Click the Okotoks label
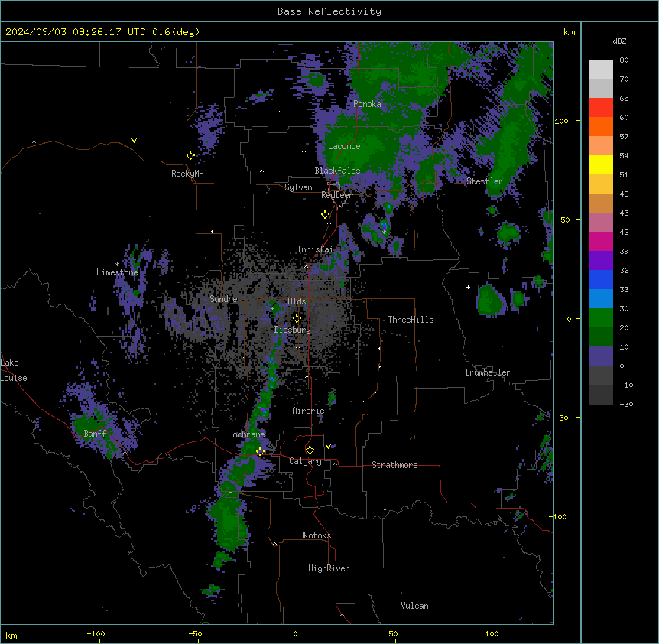 [x=315, y=535]
